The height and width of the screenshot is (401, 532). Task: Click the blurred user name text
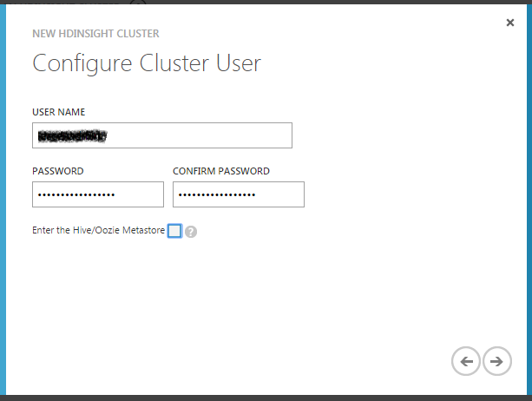pyautogui.click(x=71, y=135)
